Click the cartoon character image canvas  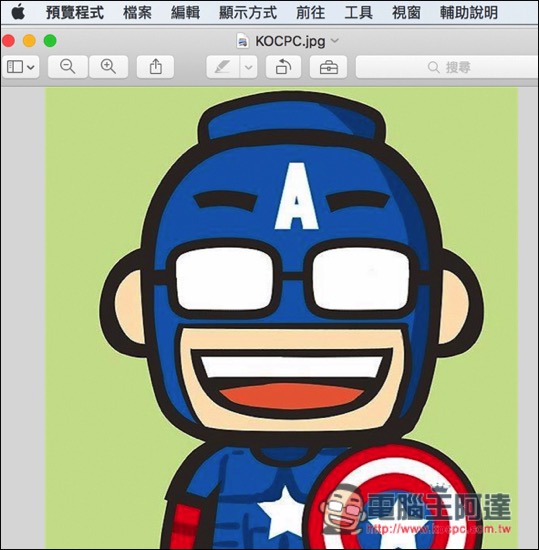[281, 317]
